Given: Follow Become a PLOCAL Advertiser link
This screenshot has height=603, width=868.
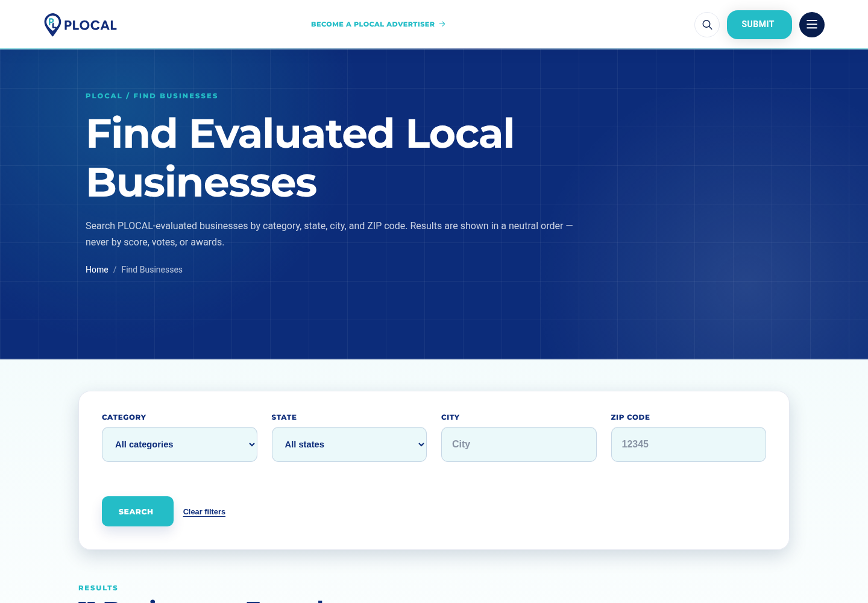Looking at the screenshot, I should point(378,24).
